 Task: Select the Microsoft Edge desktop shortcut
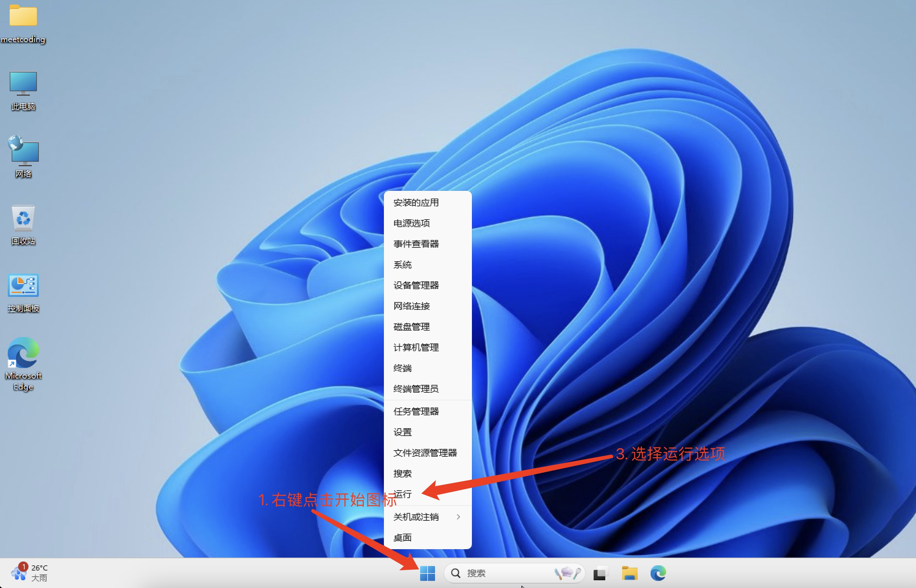pos(23,353)
